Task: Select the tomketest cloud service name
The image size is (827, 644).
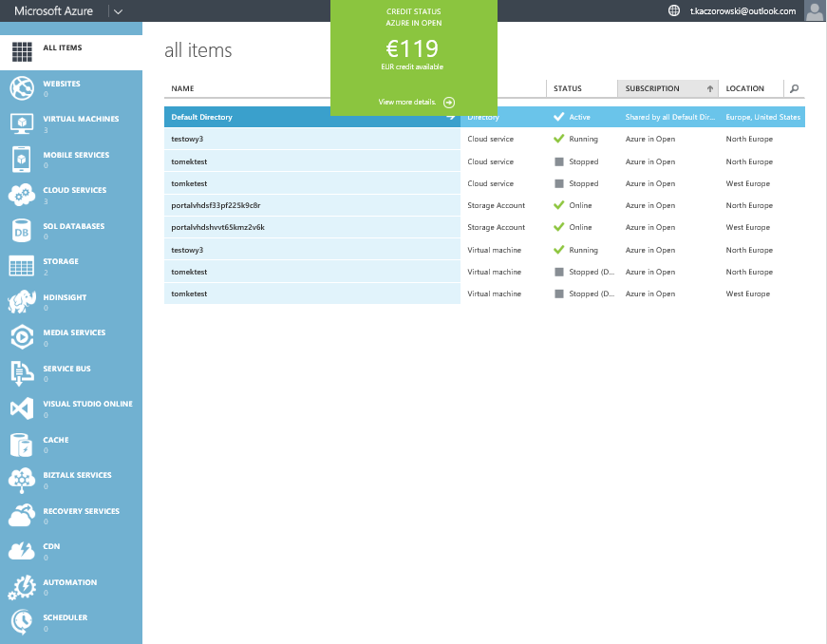Action: coord(189,183)
